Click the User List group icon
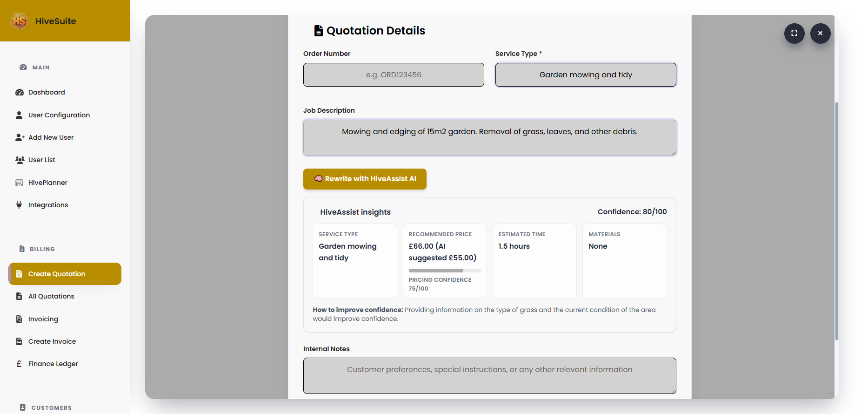Screen dimensions: 868x414 pyautogui.click(x=20, y=160)
